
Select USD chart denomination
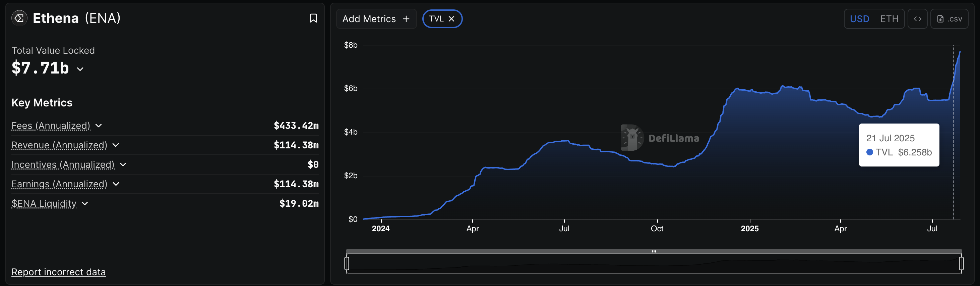(859, 19)
